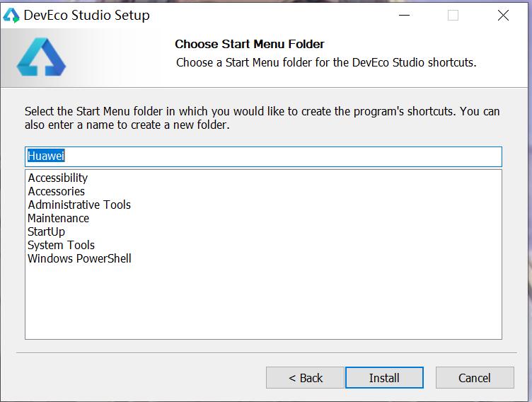Select Accessibility in the folder list
Image resolution: width=532 pixels, height=402 pixels.
(x=58, y=178)
